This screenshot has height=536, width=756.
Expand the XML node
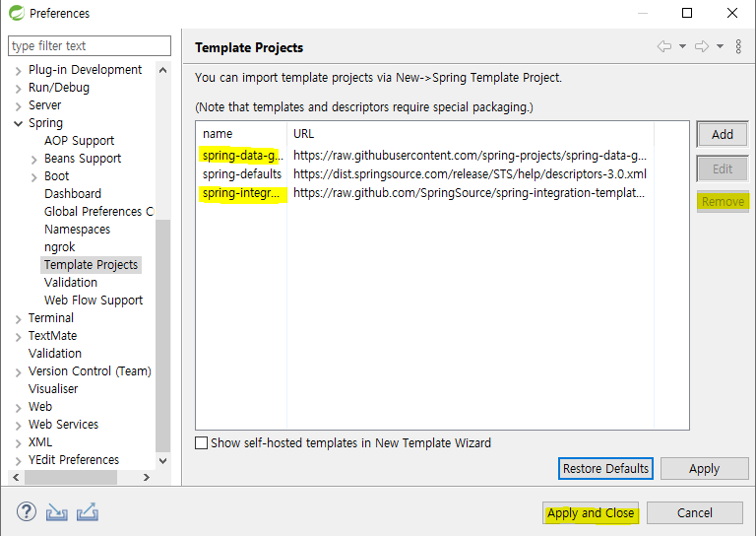click(x=19, y=443)
